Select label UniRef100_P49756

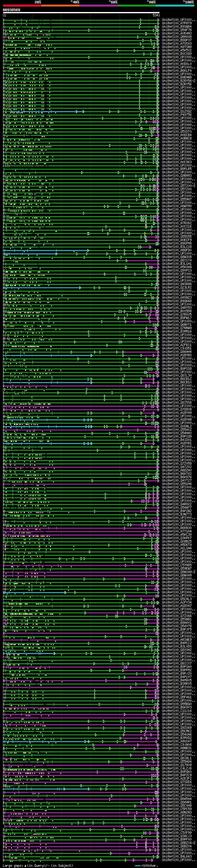point(177,115)
